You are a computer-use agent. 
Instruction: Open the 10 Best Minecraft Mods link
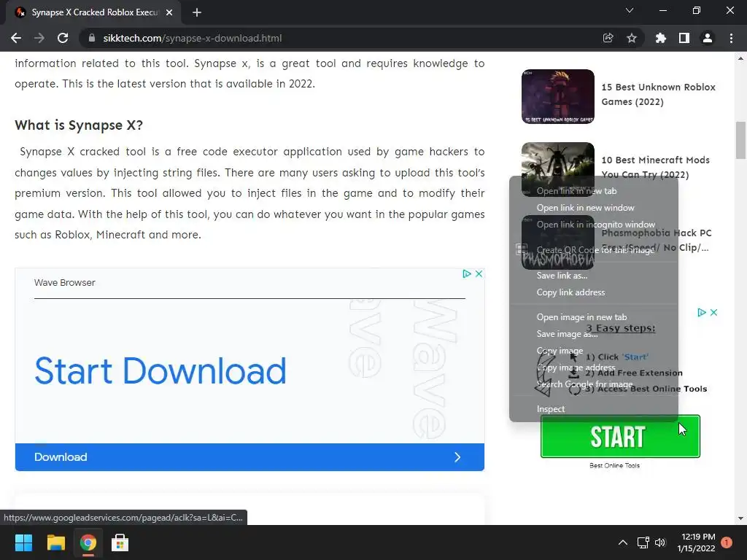(656, 167)
